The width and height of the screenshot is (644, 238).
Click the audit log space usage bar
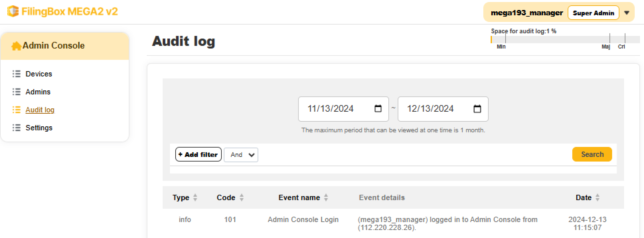tap(565, 40)
